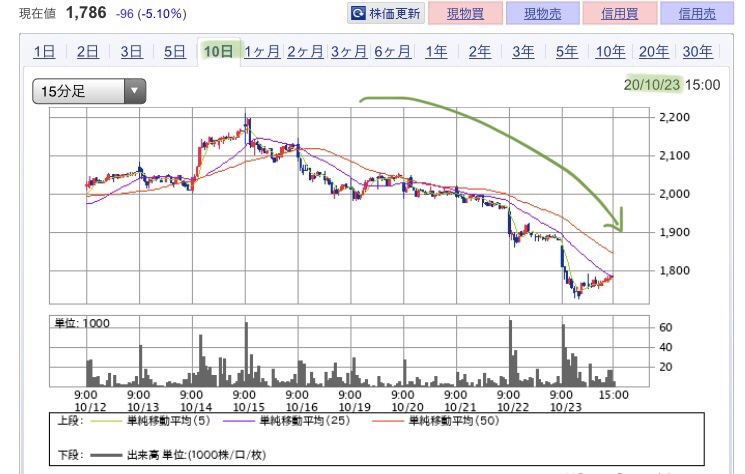This screenshot has height=474, width=745.
Task: Show the 3ヶ月 chart range
Action: [x=349, y=52]
